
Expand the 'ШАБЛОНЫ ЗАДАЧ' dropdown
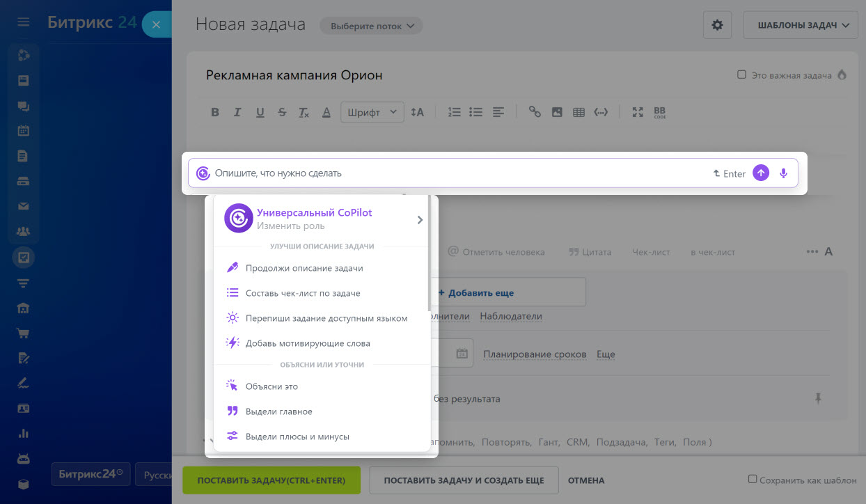click(x=800, y=24)
